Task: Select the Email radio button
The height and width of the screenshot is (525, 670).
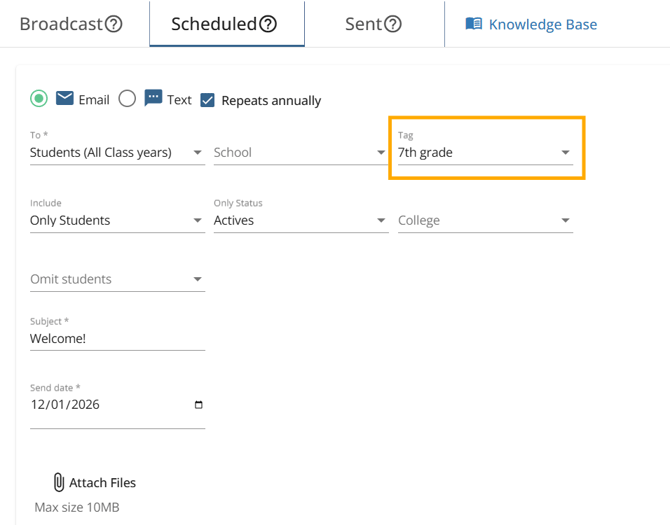Action: (x=38, y=99)
